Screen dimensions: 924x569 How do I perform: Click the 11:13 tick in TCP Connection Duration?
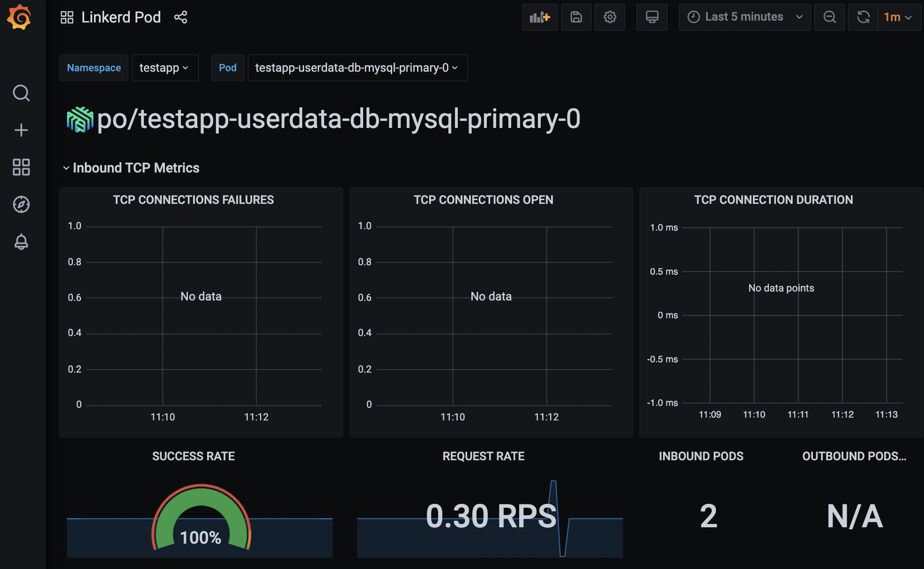[x=887, y=414]
